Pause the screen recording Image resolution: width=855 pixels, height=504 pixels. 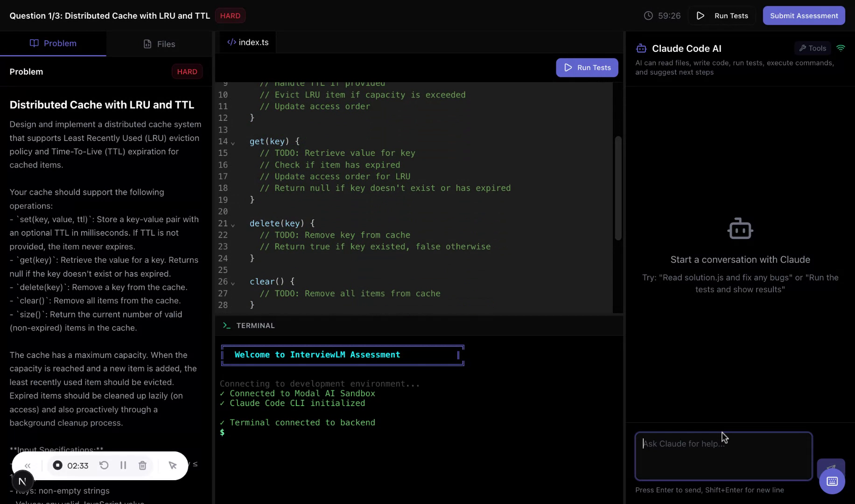[123, 465]
